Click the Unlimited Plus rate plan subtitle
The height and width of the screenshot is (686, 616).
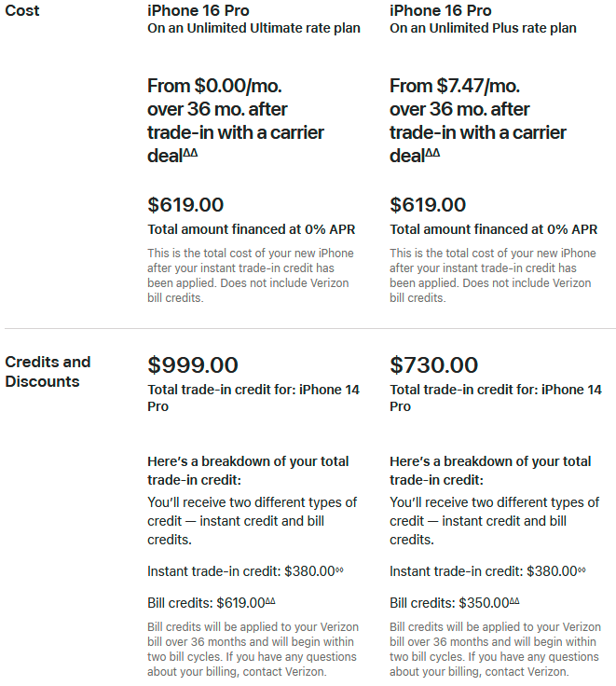[483, 28]
